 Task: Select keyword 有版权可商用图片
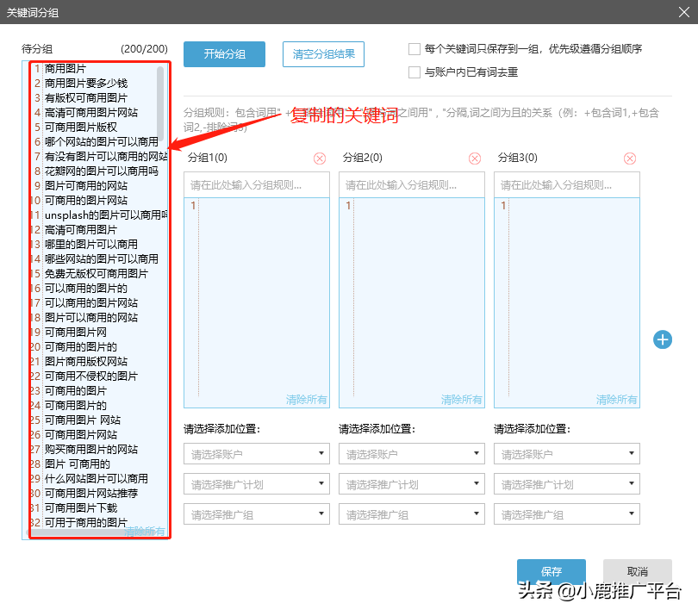tap(86, 98)
